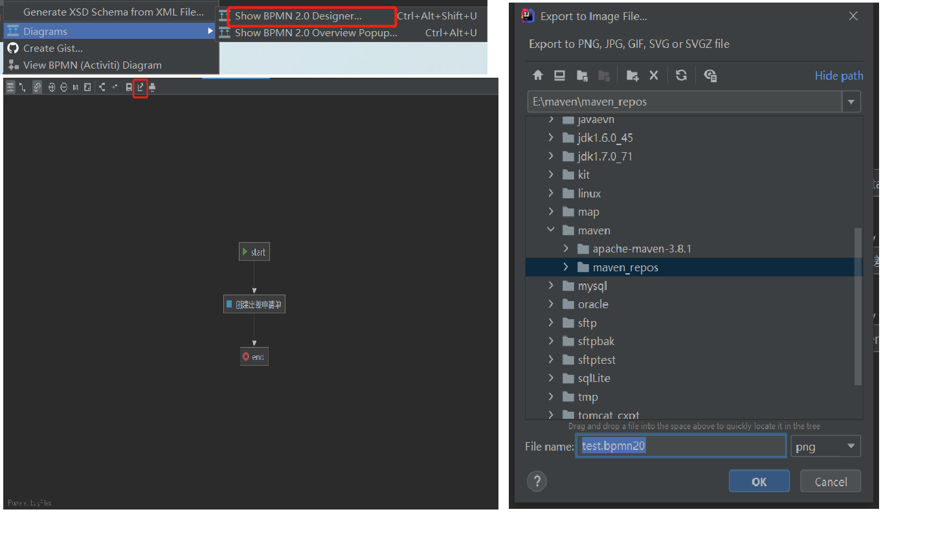The width and height of the screenshot is (938, 560).
Task: Zoom in with the plus magnifier icon
Action: (x=52, y=87)
